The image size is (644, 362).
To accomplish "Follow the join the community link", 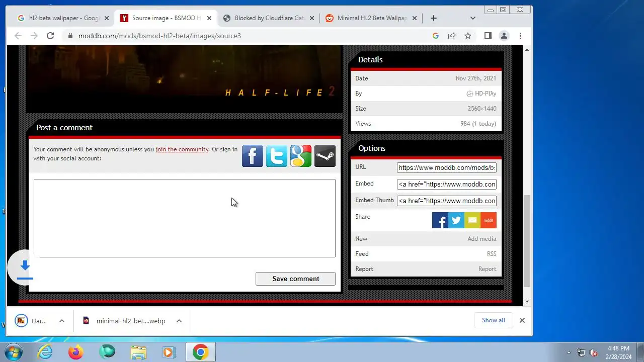I will click(x=182, y=149).
